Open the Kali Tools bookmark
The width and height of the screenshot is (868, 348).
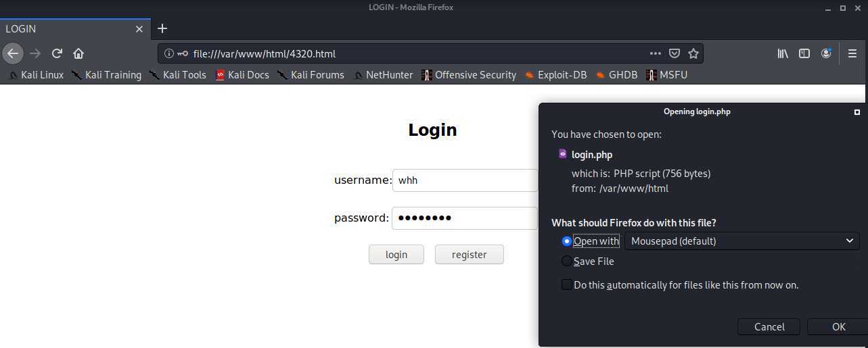pos(178,75)
